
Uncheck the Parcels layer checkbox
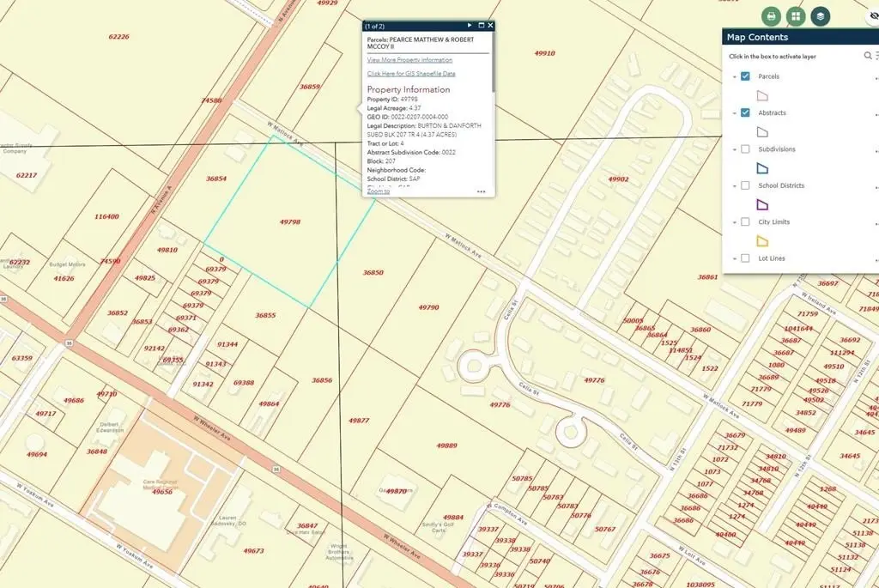pyautogui.click(x=745, y=76)
